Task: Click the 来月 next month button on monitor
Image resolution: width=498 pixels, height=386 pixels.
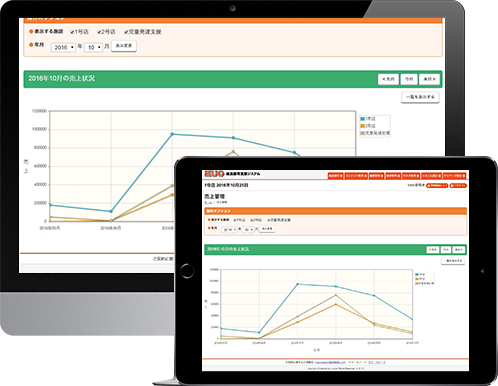Action: [x=429, y=79]
